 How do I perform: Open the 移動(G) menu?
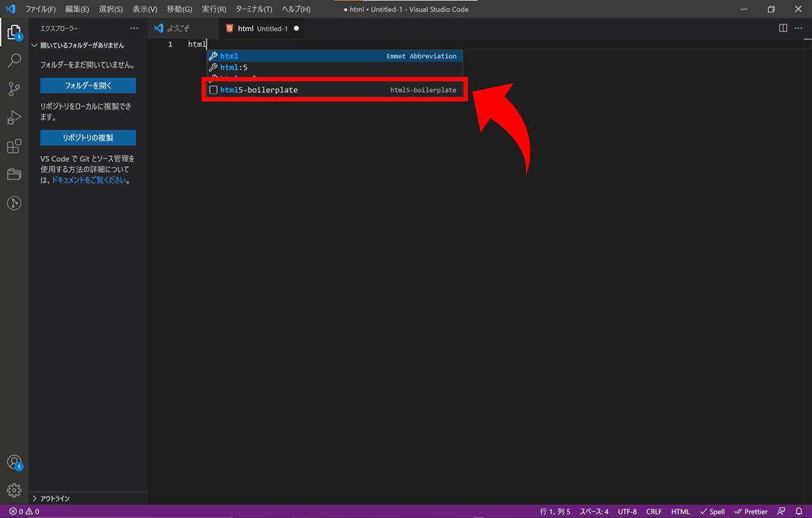pos(179,9)
